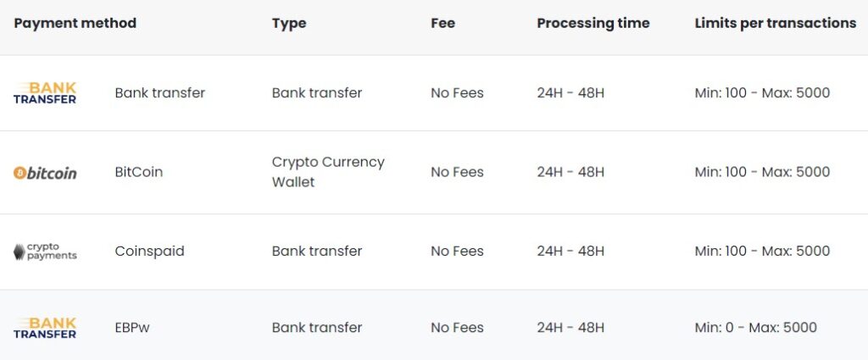Click the Crypto Currency Wallet type text
Viewport: 868px width, 360px height.
pyautogui.click(x=328, y=172)
